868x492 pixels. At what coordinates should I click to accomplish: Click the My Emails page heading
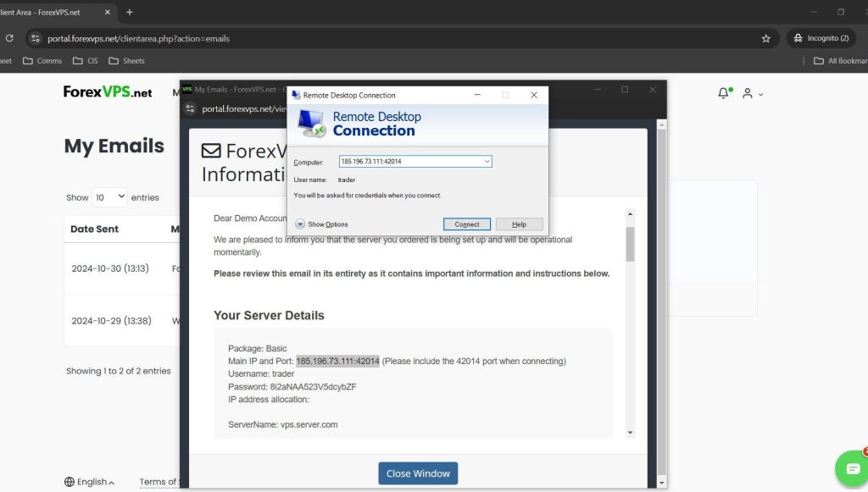click(114, 146)
